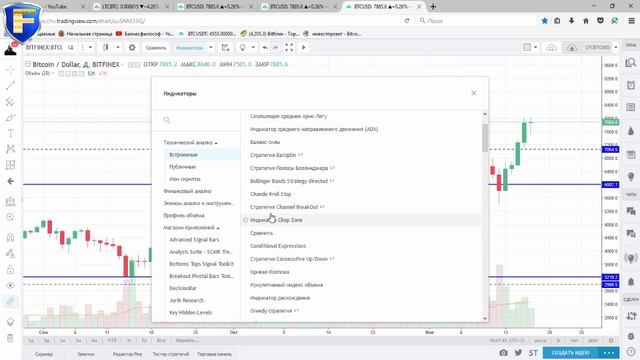Expand the layout selector dropdown arrow
Screen dimensions: 640x360
[536, 48]
